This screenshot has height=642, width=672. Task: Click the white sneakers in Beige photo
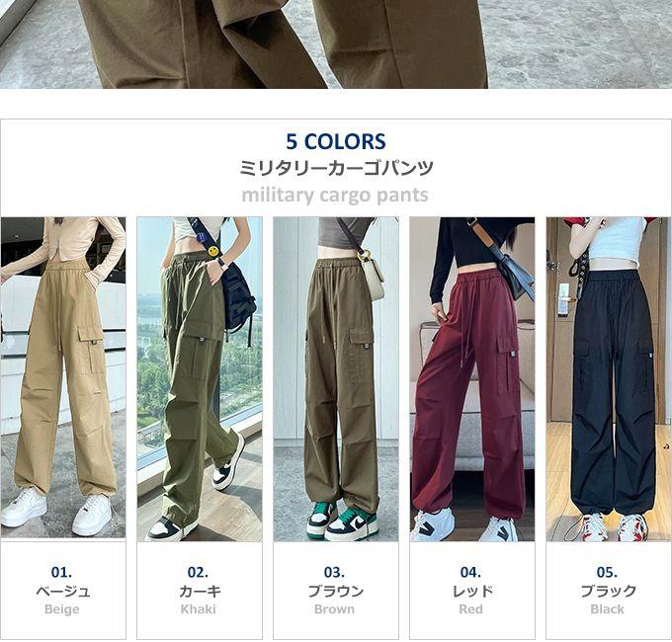pyautogui.click(x=57, y=511)
